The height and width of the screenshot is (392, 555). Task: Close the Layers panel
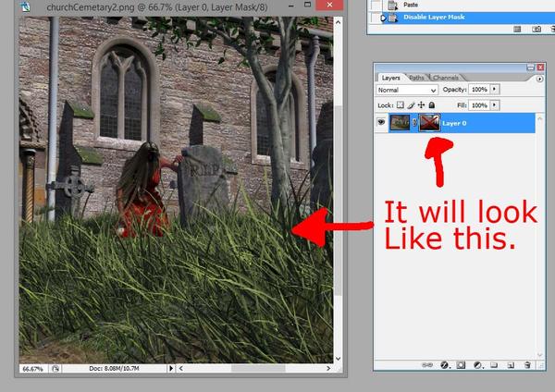point(540,67)
